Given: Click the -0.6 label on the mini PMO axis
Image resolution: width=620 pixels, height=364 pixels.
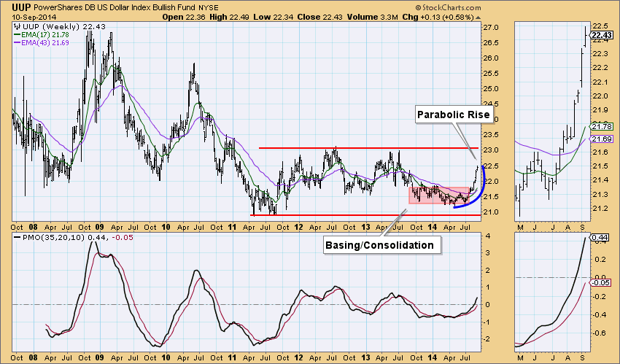Looking at the screenshot, I should click(x=600, y=333).
